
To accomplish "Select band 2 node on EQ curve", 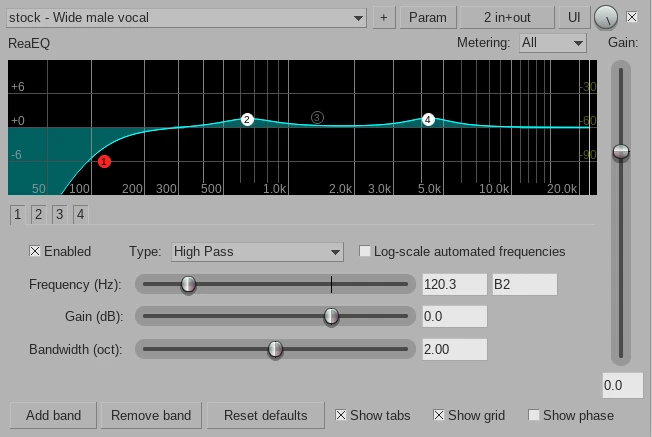I will (x=247, y=120).
